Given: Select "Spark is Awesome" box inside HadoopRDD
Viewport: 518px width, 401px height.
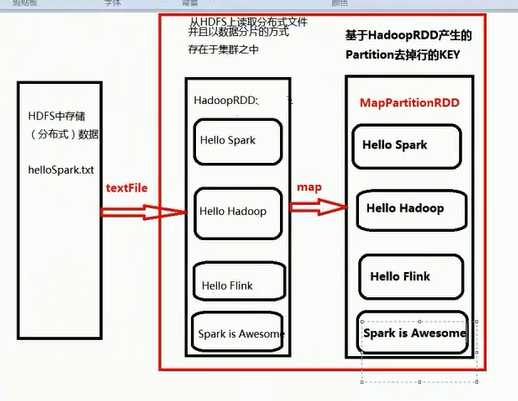Looking at the screenshot, I should click(238, 332).
